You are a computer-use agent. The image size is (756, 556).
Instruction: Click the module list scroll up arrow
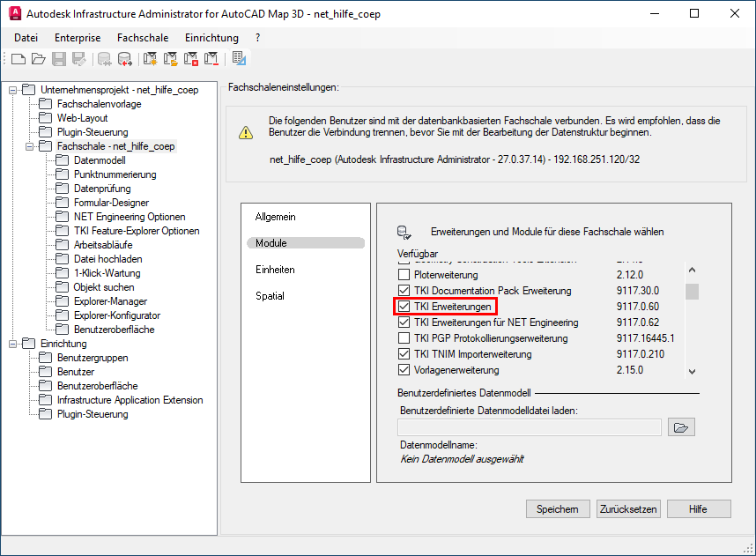pos(693,270)
